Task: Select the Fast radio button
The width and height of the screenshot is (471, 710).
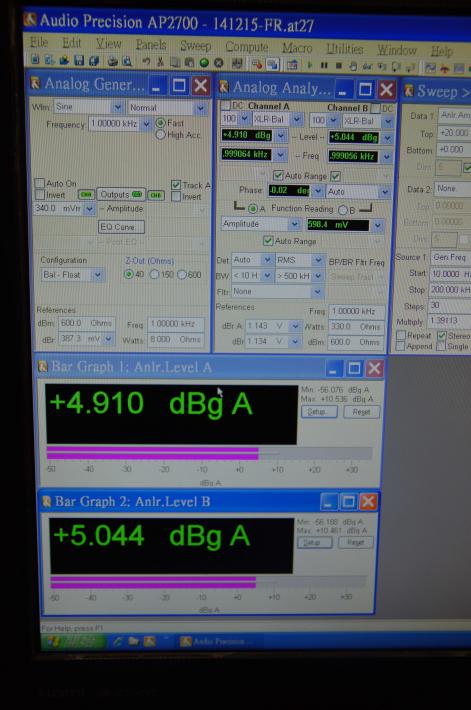Action: (160, 123)
